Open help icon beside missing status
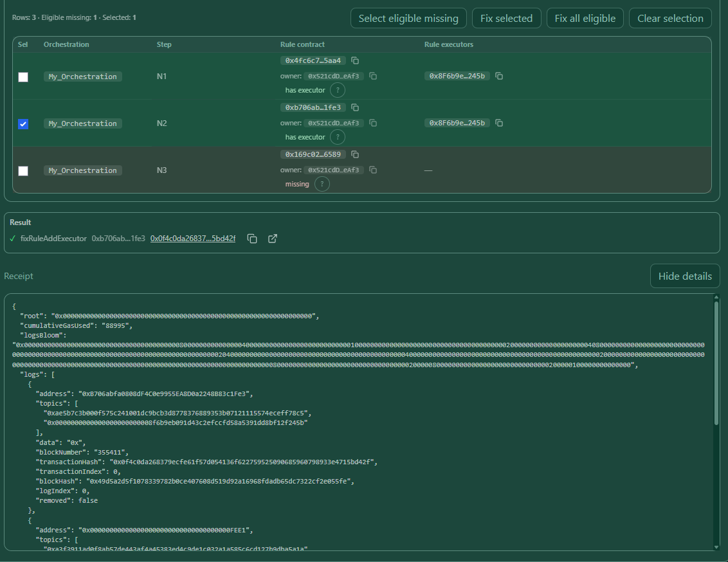 click(x=322, y=184)
